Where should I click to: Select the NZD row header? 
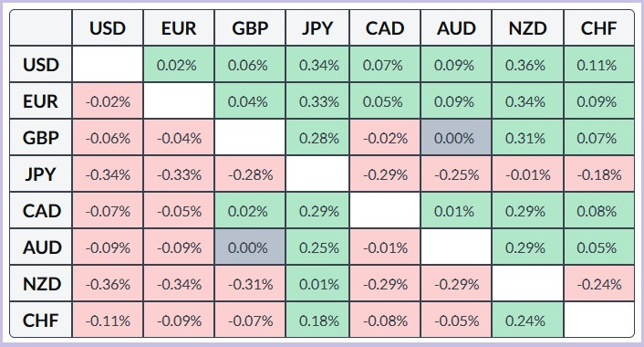(x=41, y=284)
